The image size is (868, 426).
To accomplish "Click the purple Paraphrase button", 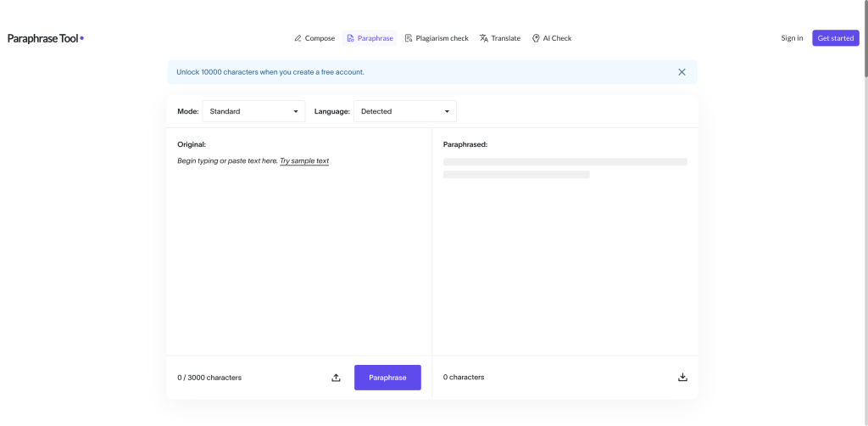I will point(387,378).
